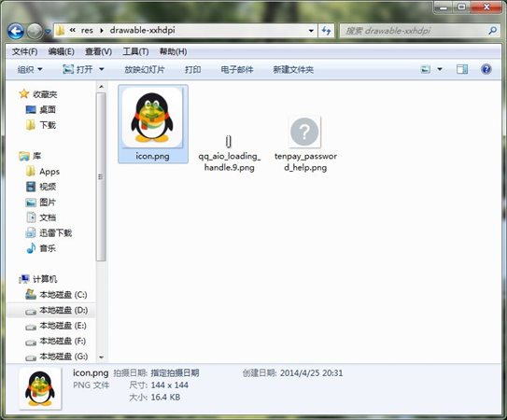This screenshot has height=420, width=507.
Task: Open the 组织 dropdown menu
Action: coord(30,69)
